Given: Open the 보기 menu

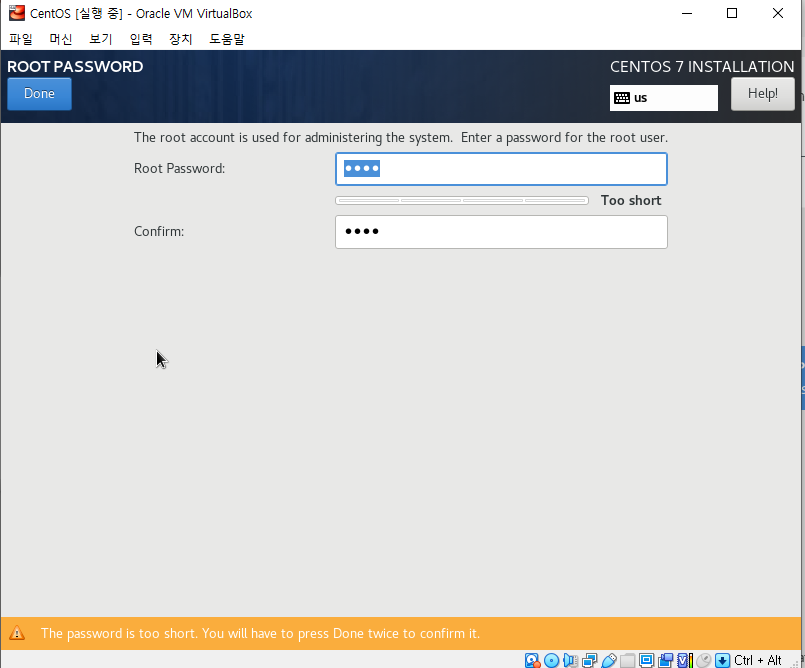Looking at the screenshot, I should (x=101, y=39).
